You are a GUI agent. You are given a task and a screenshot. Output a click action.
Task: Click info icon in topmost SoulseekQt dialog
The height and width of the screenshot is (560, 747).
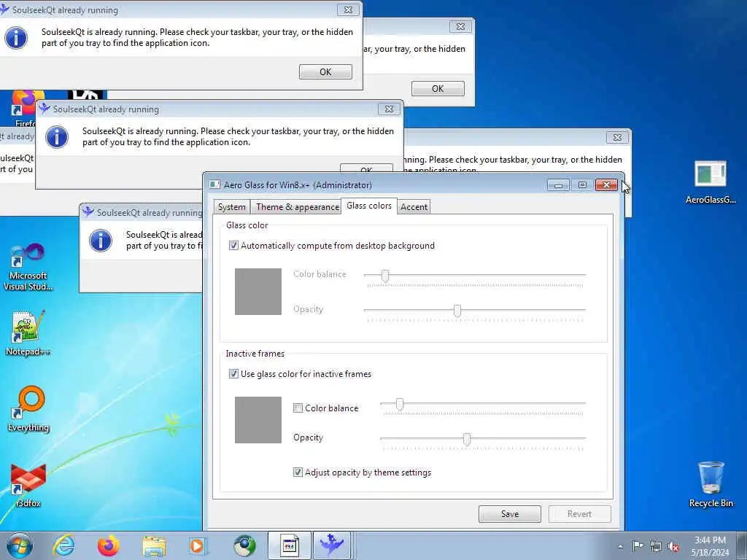(x=16, y=38)
